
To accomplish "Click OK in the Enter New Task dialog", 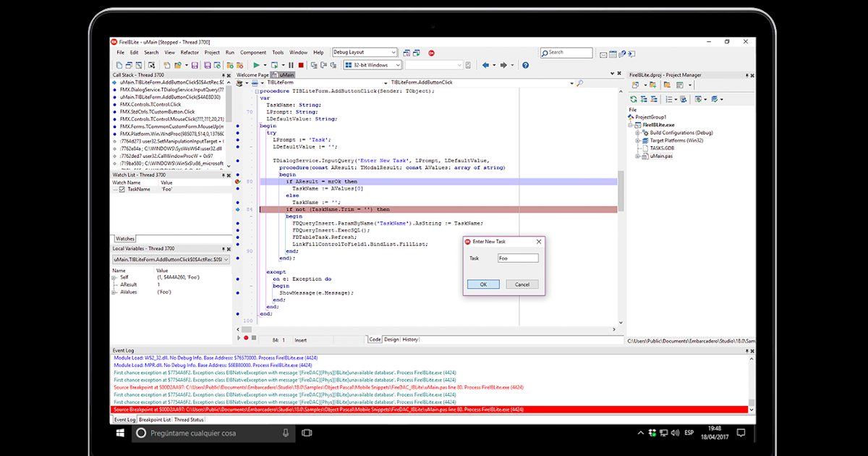I will (483, 284).
